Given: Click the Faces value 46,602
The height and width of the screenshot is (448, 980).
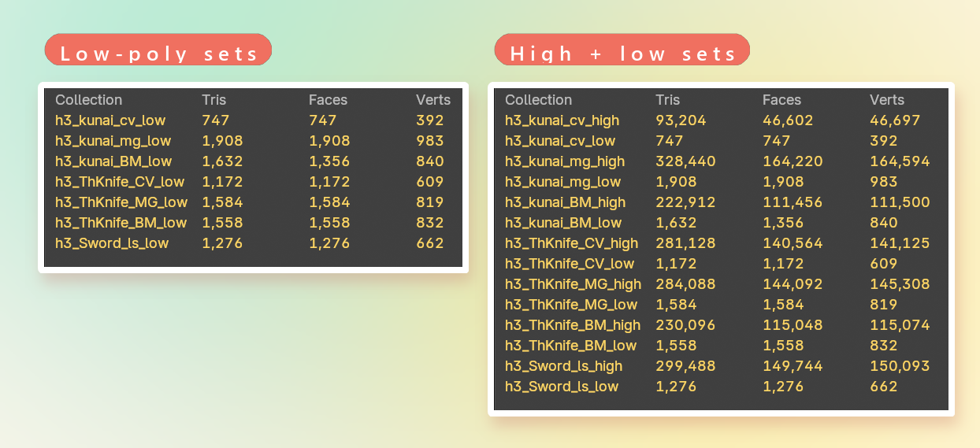Looking at the screenshot, I should click(788, 120).
